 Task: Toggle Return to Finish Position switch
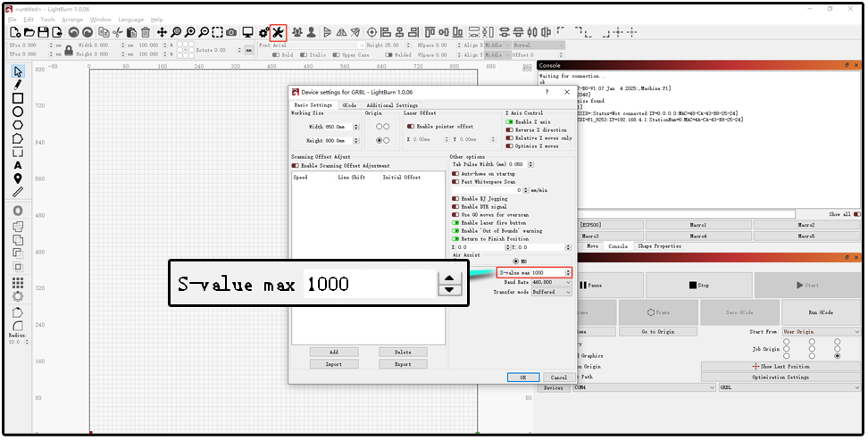pos(455,239)
